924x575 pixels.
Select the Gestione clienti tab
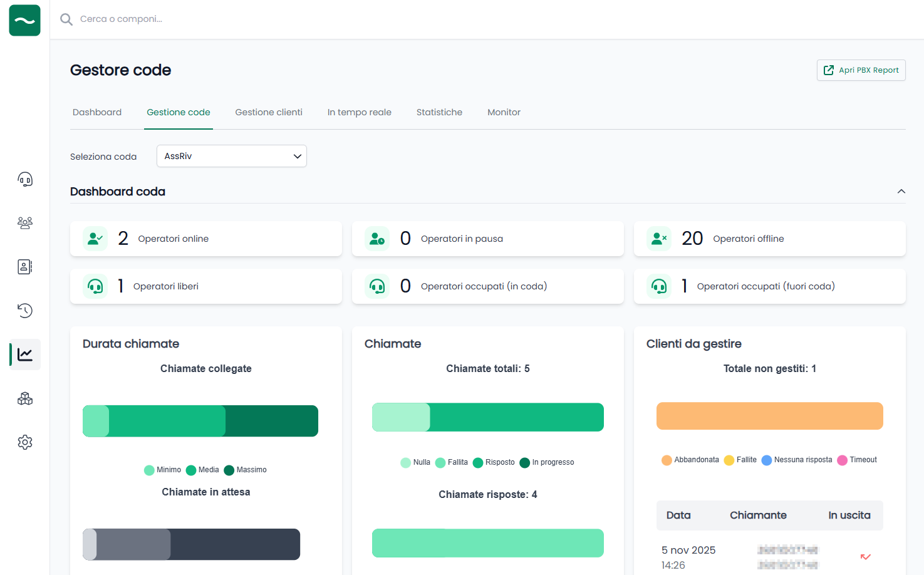[x=269, y=112]
